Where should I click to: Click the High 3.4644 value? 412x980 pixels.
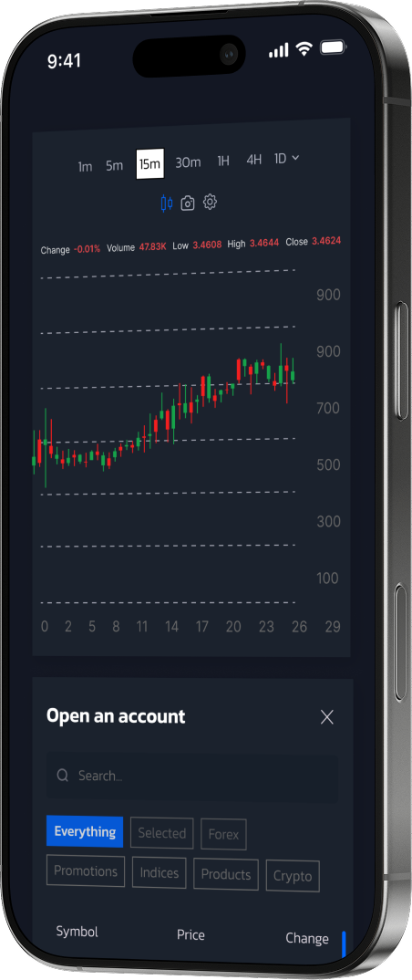click(x=263, y=244)
